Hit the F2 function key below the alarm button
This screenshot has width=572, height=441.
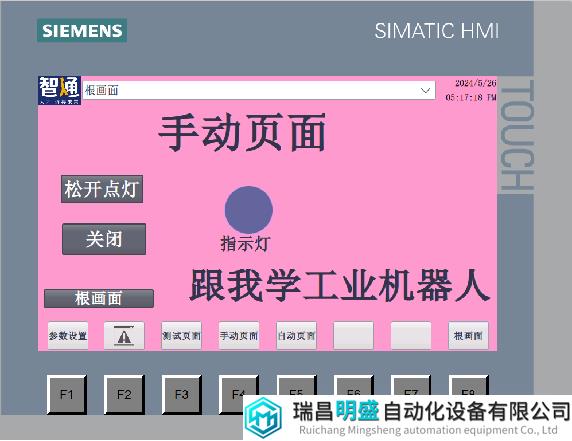pos(124,395)
